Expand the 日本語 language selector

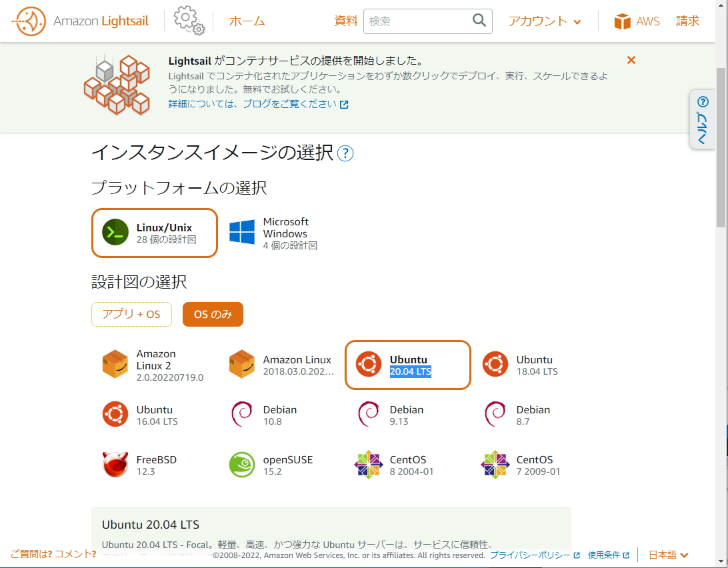point(668,555)
